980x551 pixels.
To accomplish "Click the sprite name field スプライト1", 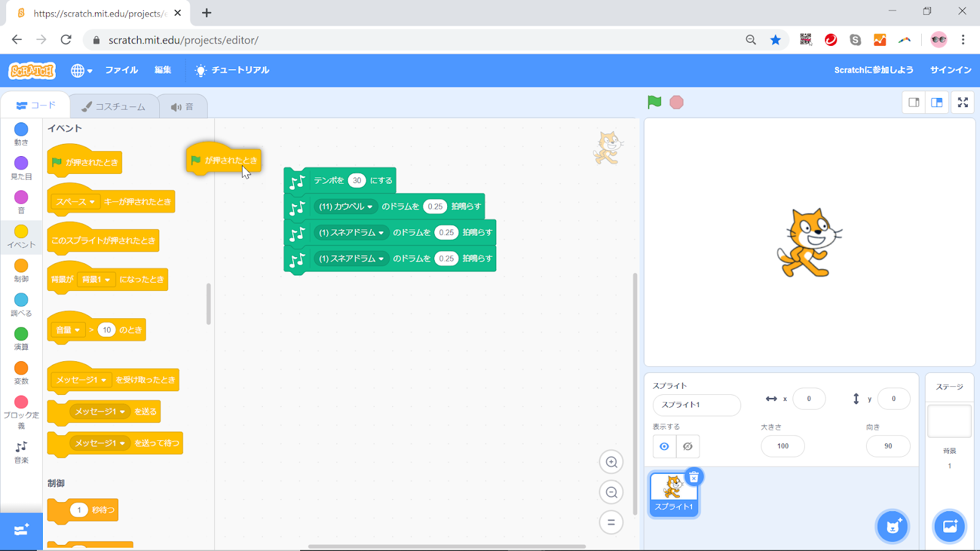I will click(x=696, y=405).
